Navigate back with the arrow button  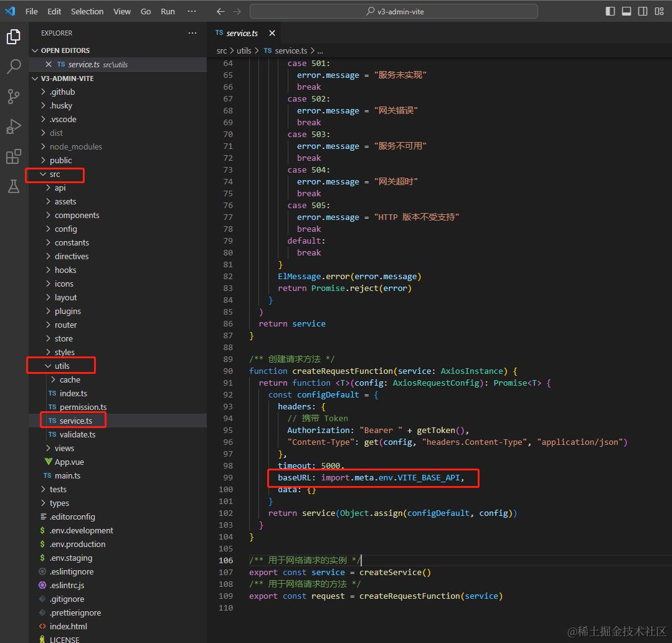tap(220, 11)
